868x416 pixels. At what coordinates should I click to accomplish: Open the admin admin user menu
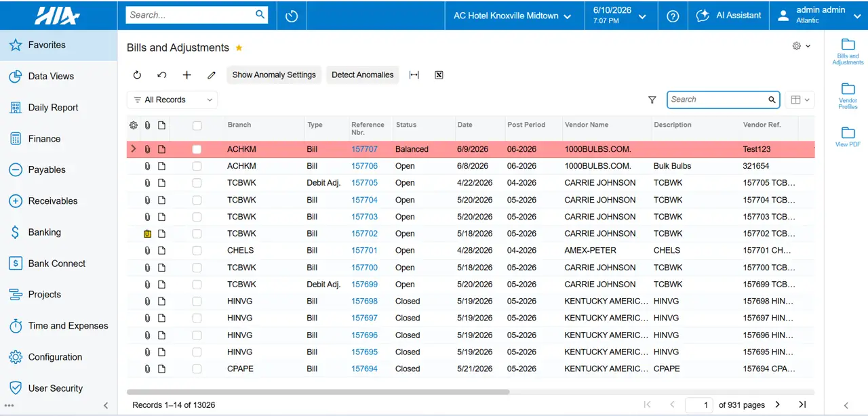coord(818,16)
